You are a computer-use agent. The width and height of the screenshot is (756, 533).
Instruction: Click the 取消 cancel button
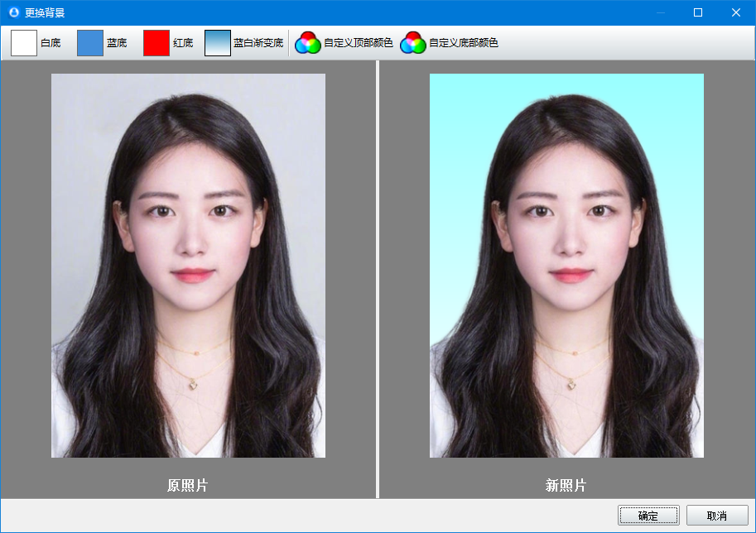(717, 515)
